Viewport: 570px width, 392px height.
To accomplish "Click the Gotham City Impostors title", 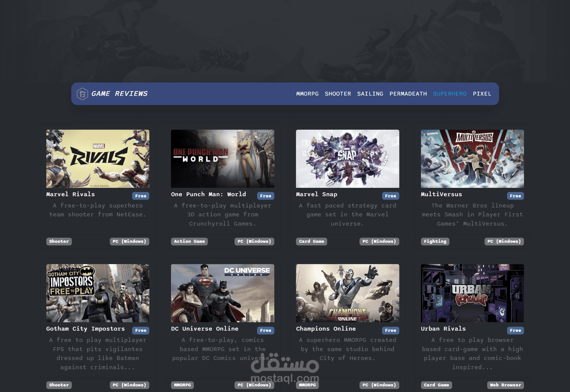I will (85, 329).
